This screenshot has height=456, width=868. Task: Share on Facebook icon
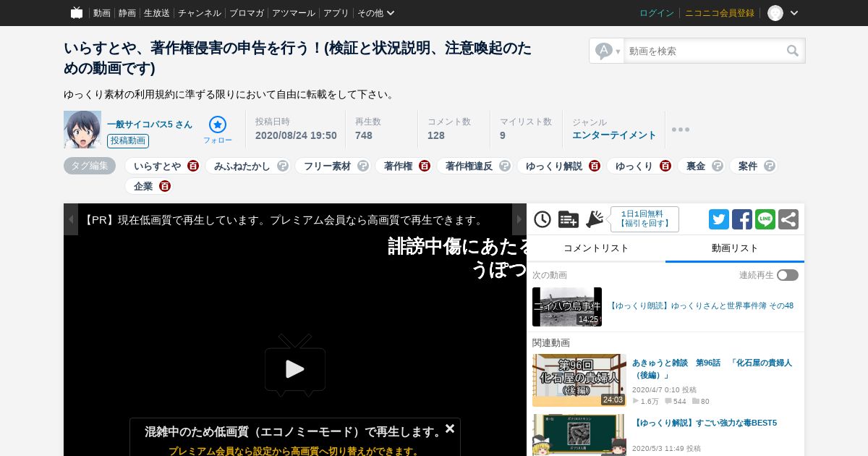[x=742, y=219]
